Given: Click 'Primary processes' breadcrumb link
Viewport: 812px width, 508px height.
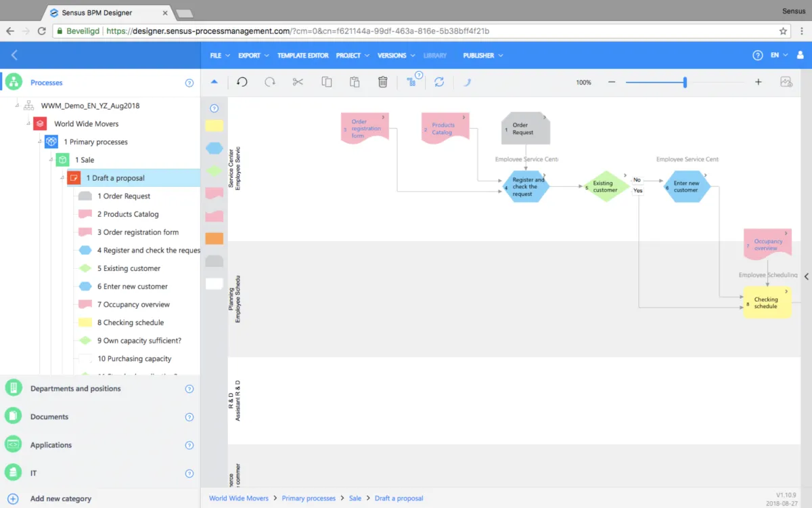Looking at the screenshot, I should tap(309, 499).
